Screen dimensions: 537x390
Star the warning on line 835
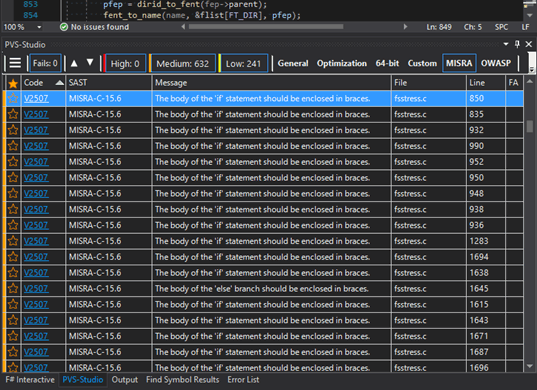point(13,114)
